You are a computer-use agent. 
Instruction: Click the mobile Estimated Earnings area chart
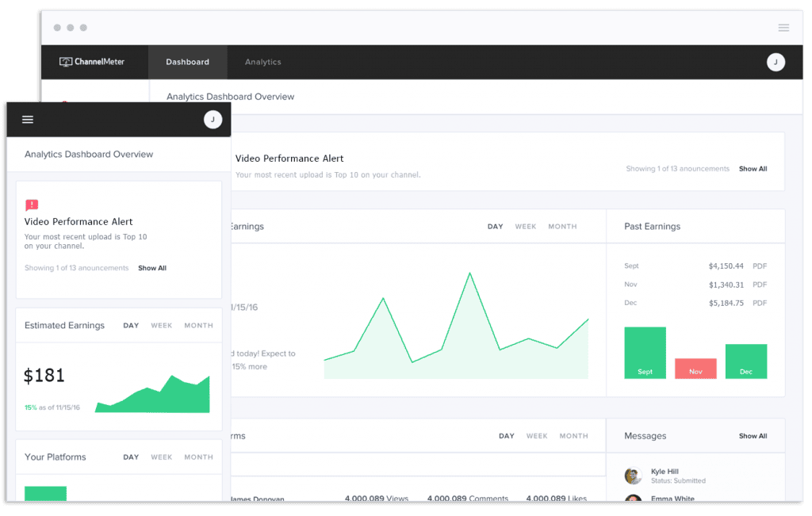click(153, 394)
